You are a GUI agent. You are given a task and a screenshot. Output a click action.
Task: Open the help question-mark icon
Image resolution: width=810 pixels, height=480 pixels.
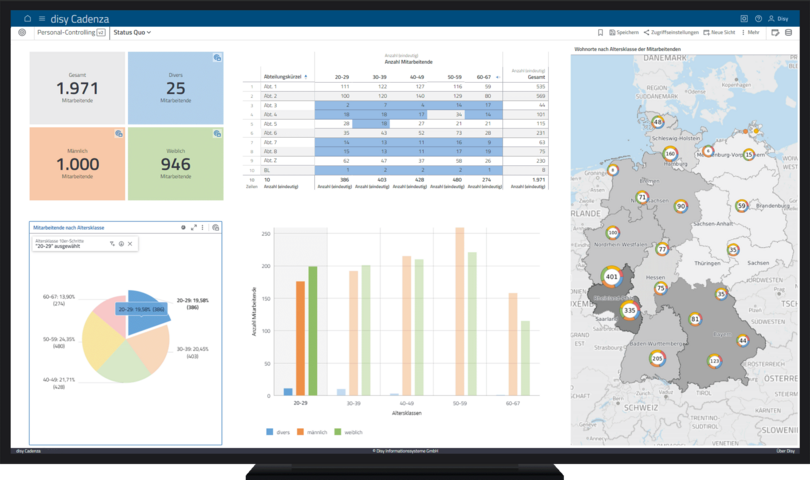coord(758,19)
